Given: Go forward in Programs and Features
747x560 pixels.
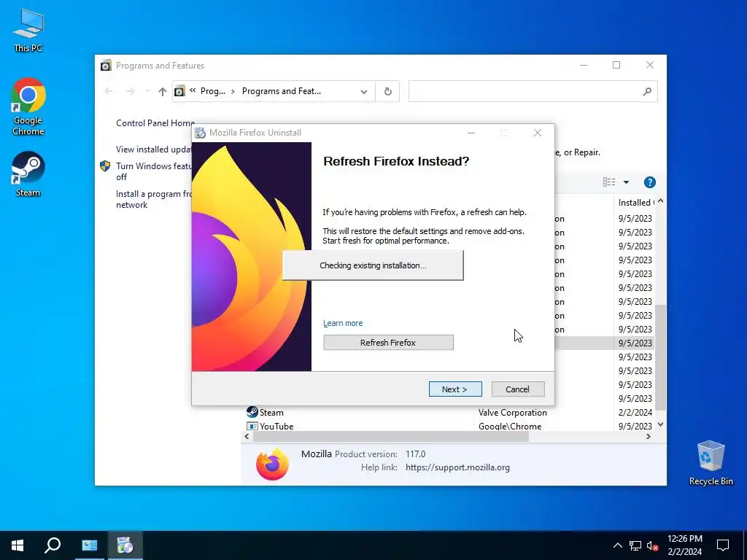Looking at the screenshot, I should tap(130, 91).
